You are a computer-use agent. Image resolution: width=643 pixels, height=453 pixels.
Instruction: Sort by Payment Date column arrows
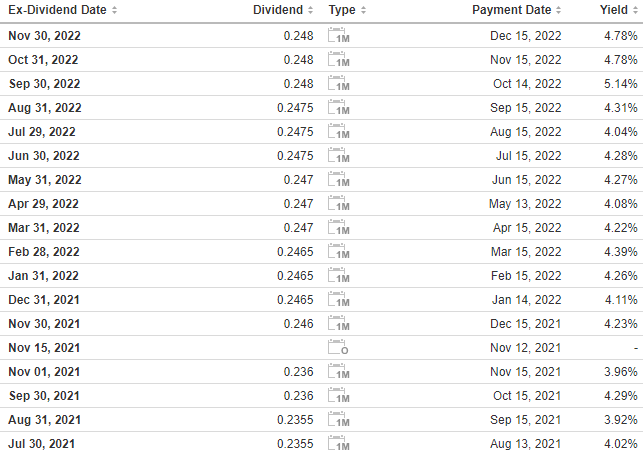click(559, 10)
